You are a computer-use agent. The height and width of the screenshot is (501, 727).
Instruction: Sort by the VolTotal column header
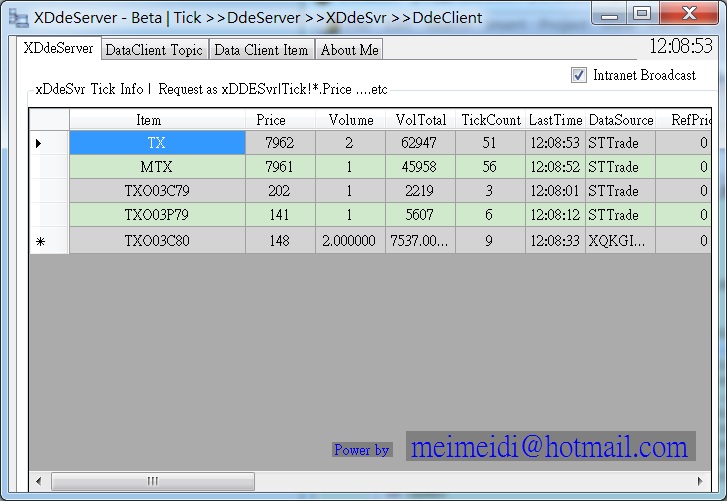pyautogui.click(x=421, y=120)
